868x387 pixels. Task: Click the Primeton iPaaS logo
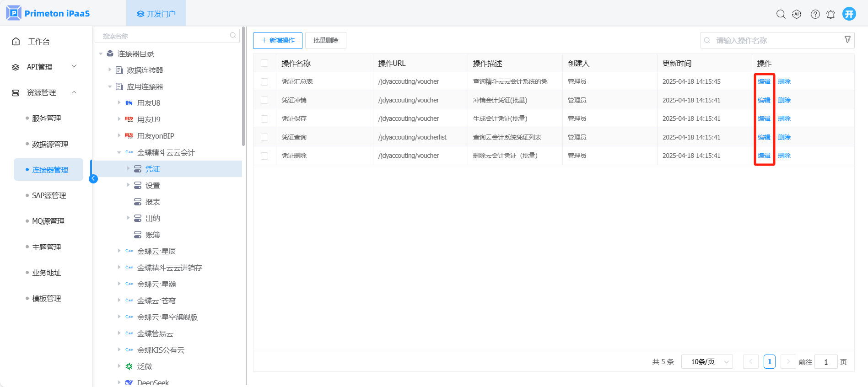pyautogui.click(x=48, y=13)
